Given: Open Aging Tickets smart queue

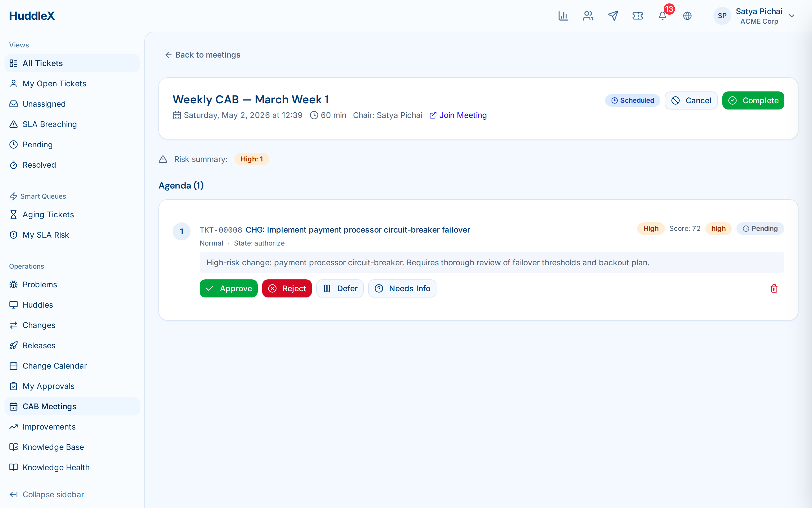Looking at the screenshot, I should (x=72, y=214).
